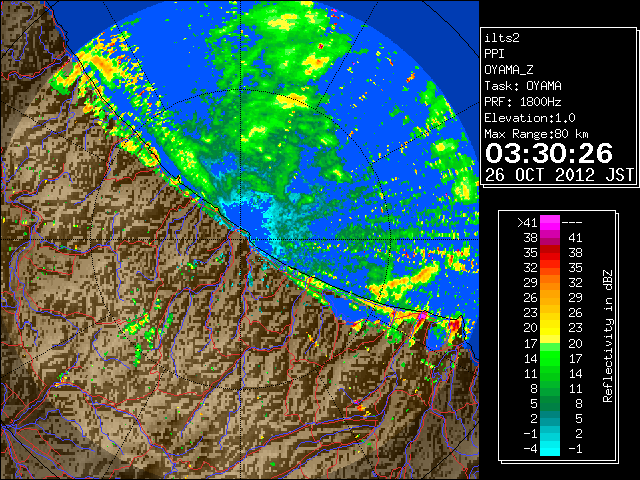This screenshot has height=480, width=640.
Task: Click the PRF: 1800Hz value
Action: coord(522,102)
